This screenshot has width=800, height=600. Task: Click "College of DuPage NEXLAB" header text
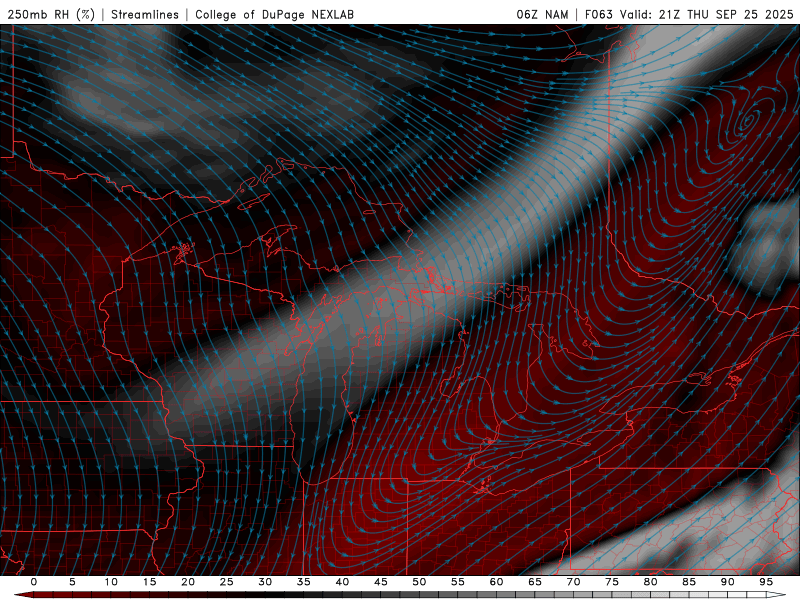274,14
